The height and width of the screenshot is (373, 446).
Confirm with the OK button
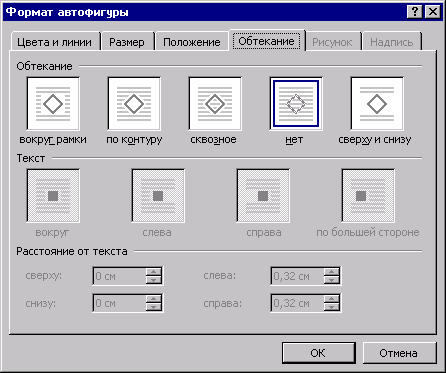(x=318, y=353)
